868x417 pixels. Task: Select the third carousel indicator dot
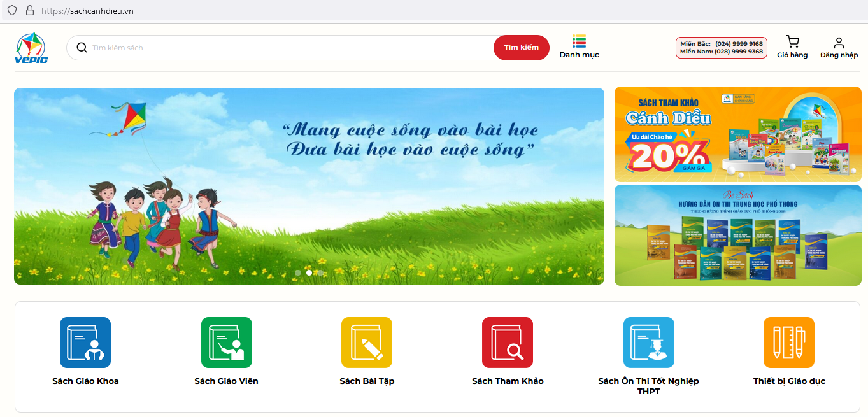click(320, 272)
